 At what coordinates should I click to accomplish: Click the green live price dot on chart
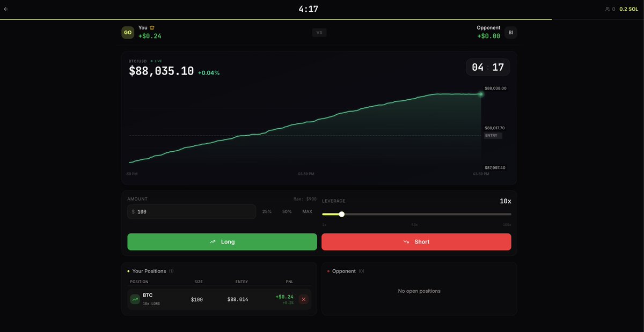click(x=480, y=94)
